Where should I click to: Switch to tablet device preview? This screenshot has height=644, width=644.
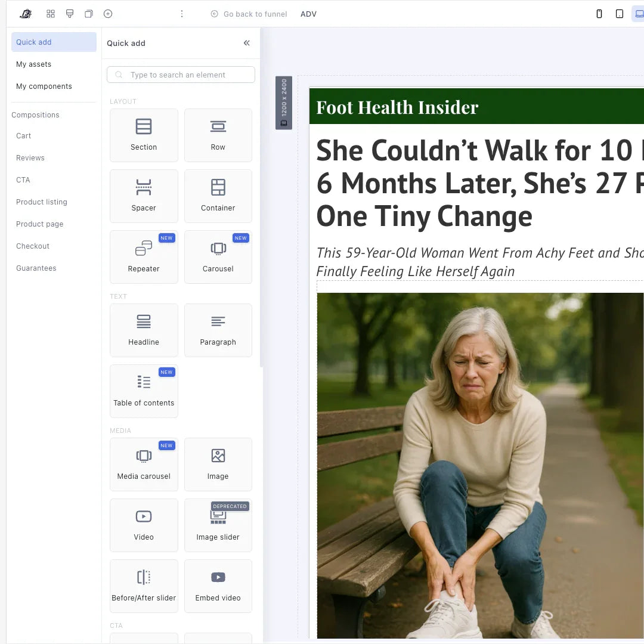620,14
